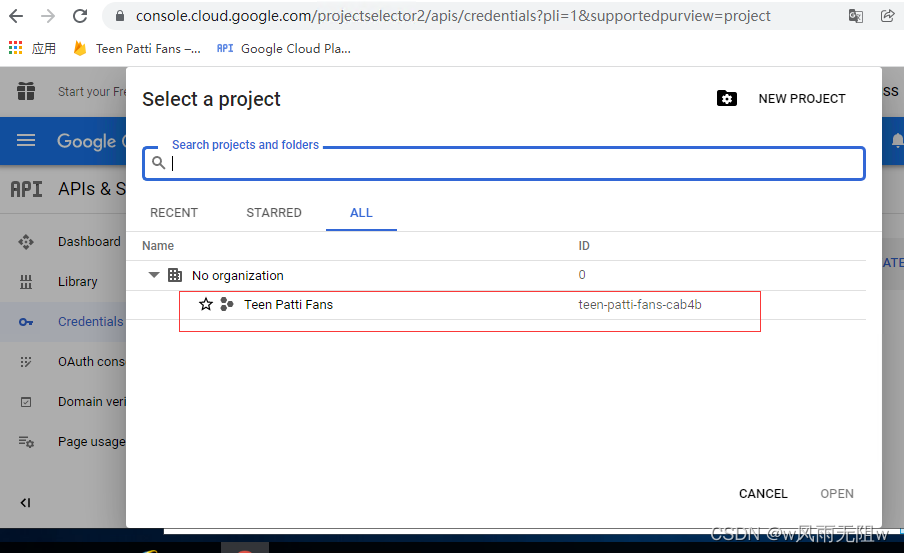
Task: Click the OAuth consent sidebar icon
Action: 26,362
